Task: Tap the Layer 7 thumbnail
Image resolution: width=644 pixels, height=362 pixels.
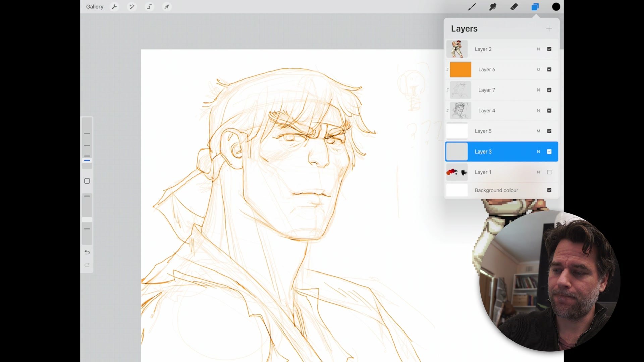Action: pyautogui.click(x=460, y=90)
